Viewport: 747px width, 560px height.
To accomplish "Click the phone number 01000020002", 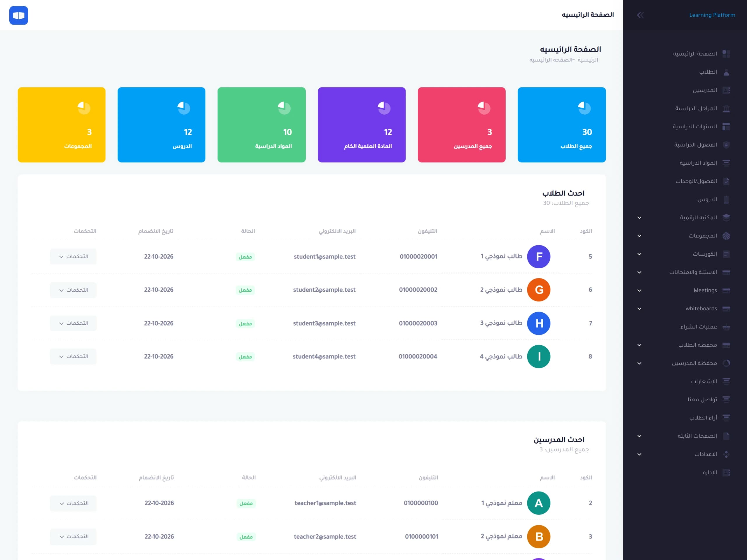I will coord(418,290).
